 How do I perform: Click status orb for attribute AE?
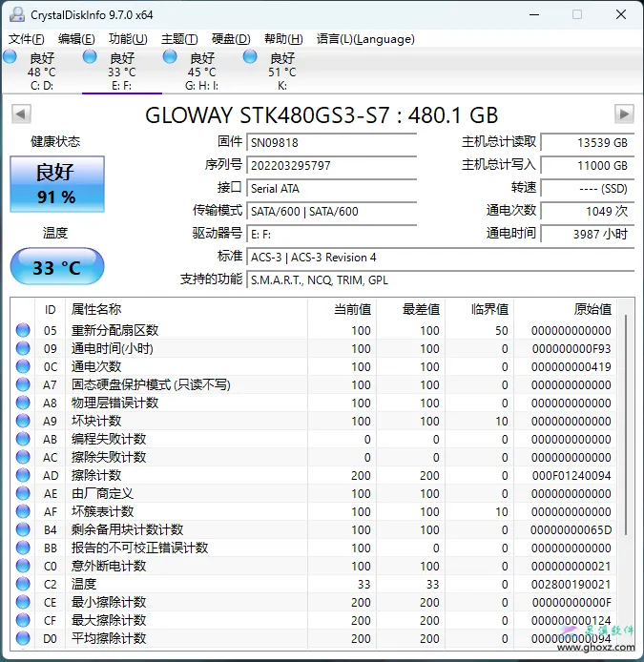[23, 493]
